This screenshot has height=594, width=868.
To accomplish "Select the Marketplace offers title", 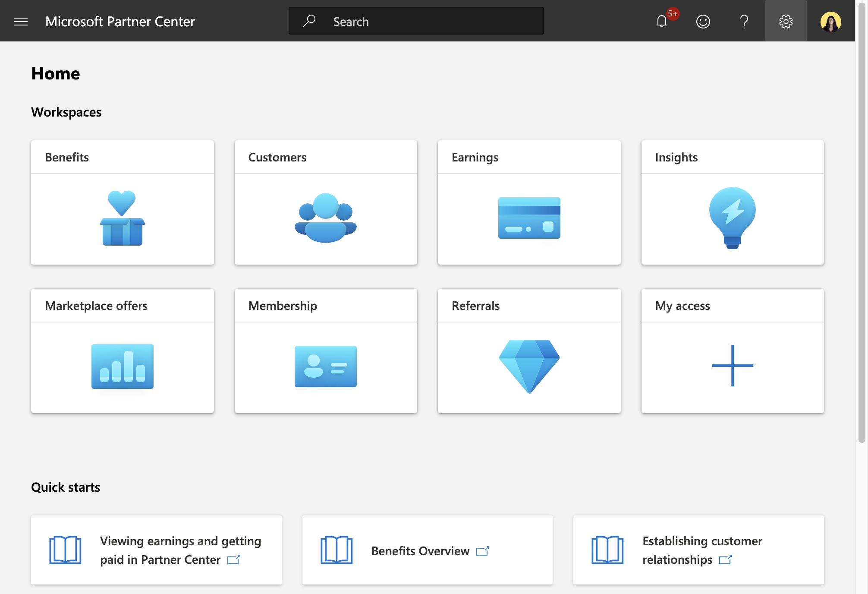I will [x=96, y=306].
